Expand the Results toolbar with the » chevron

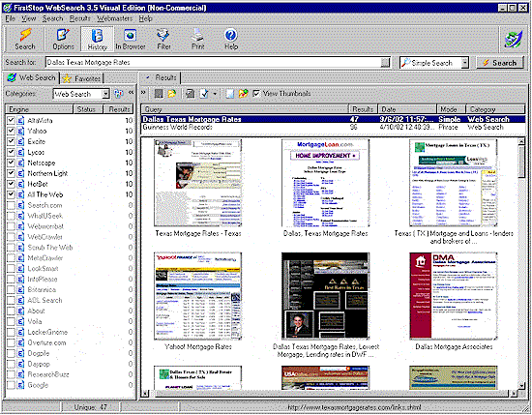[143, 92]
